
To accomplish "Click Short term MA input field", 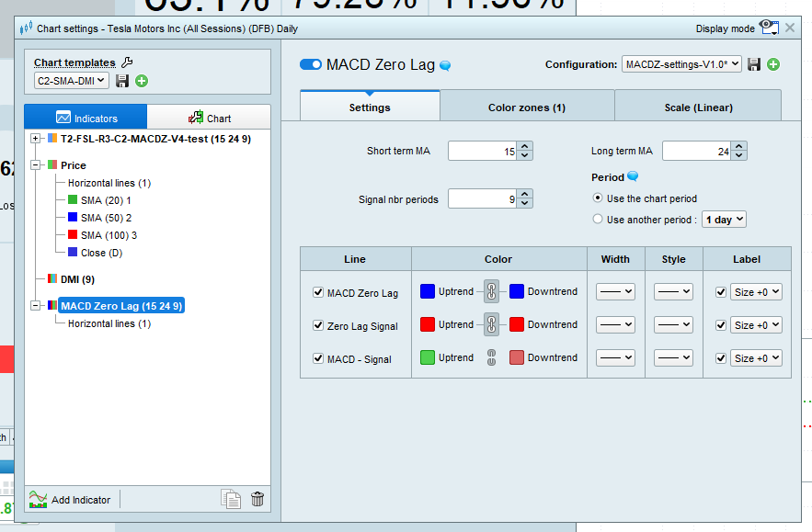I will (x=483, y=151).
